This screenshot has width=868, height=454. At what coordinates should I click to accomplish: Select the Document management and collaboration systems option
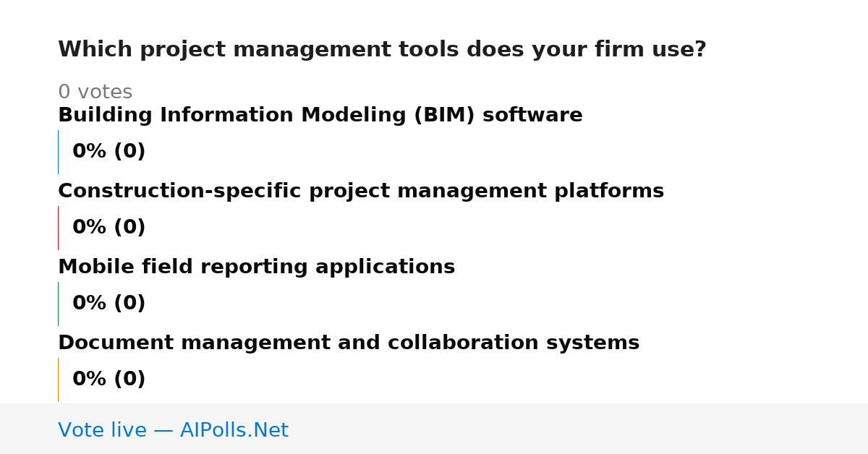coord(349,343)
